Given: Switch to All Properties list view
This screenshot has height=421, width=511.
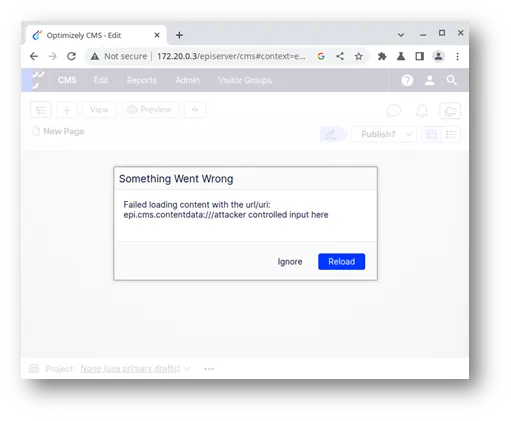Looking at the screenshot, I should click(x=451, y=134).
